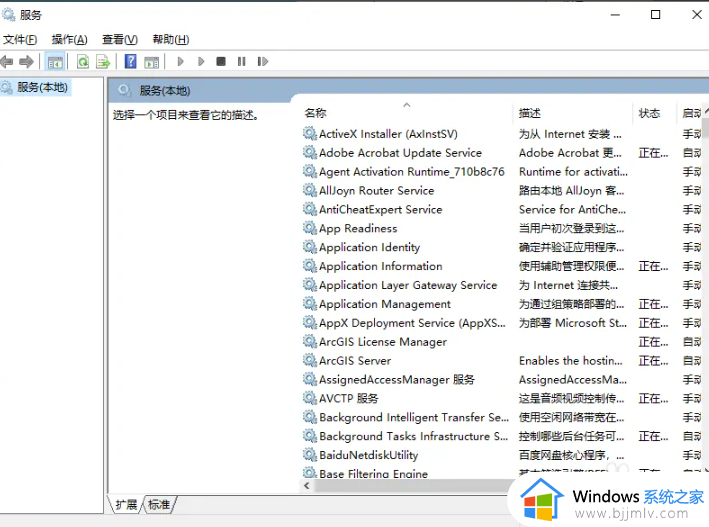This screenshot has width=709, height=527.
Task: Click the Stop Service square icon
Action: coord(221,61)
